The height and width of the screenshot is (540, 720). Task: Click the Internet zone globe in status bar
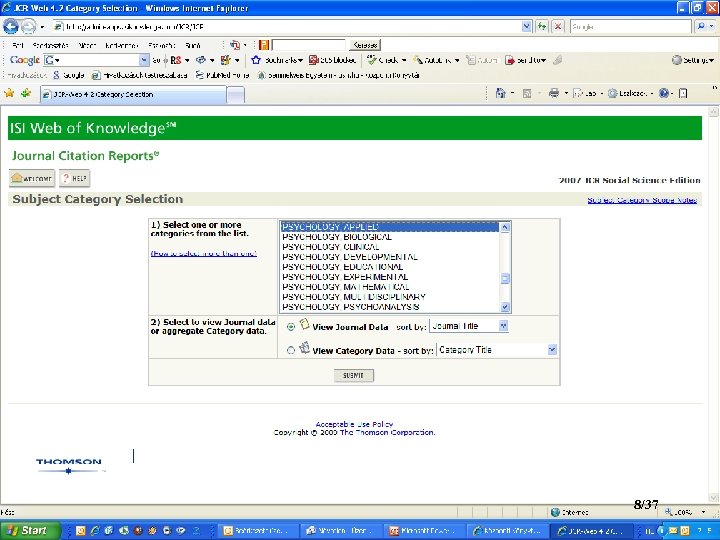coord(555,512)
